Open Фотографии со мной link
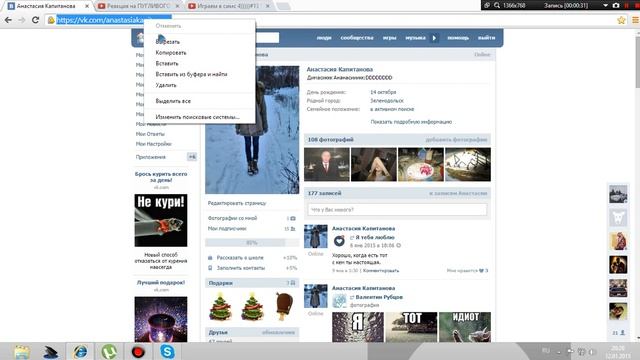 point(232,218)
